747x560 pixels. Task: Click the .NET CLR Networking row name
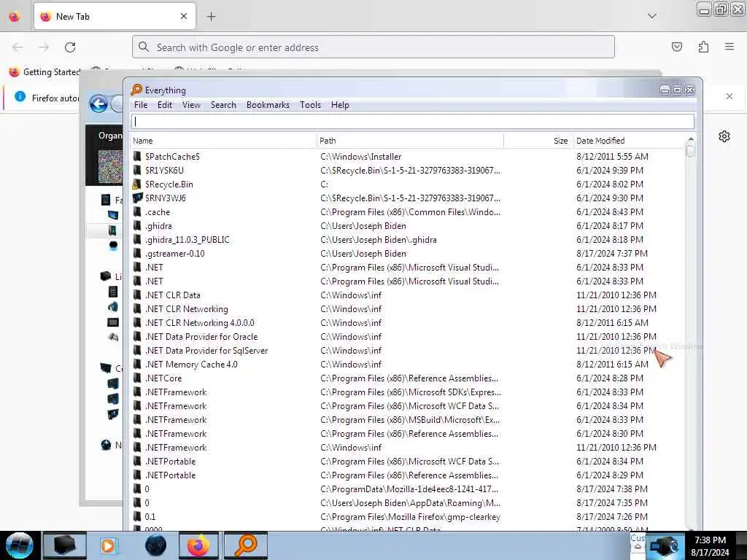[186, 309]
